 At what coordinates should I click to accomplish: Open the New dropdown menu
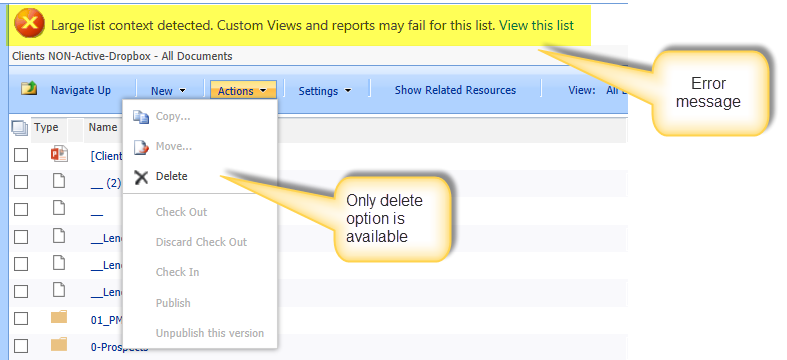pyautogui.click(x=169, y=91)
